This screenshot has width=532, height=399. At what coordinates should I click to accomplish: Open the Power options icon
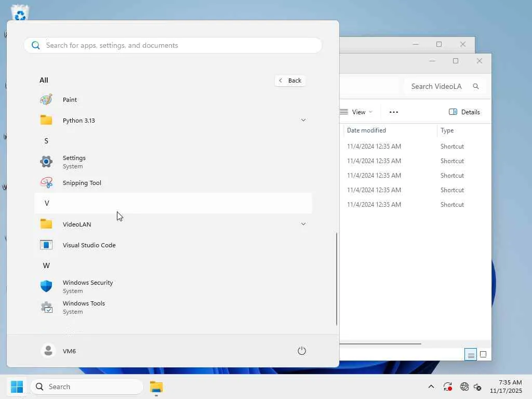click(x=302, y=351)
